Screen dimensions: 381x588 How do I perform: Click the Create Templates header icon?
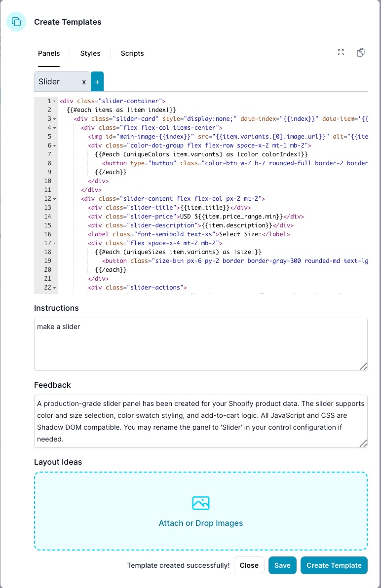(16, 22)
